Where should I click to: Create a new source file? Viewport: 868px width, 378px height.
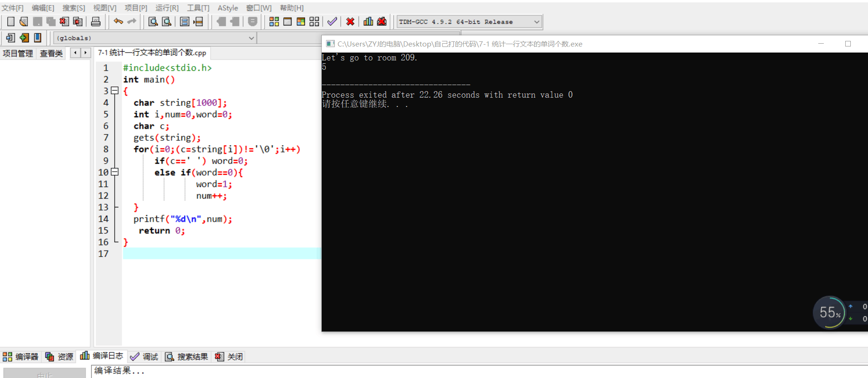[11, 21]
